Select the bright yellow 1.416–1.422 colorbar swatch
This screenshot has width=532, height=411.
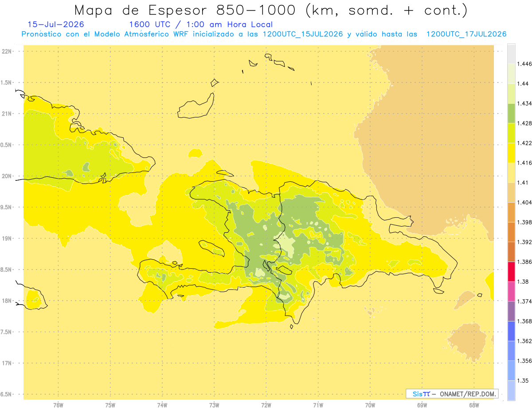(x=511, y=153)
